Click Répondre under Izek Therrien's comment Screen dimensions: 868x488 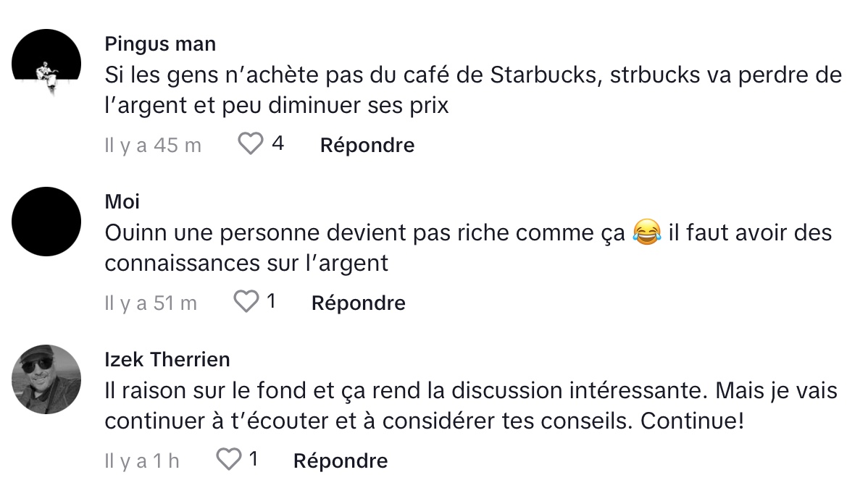tap(341, 460)
